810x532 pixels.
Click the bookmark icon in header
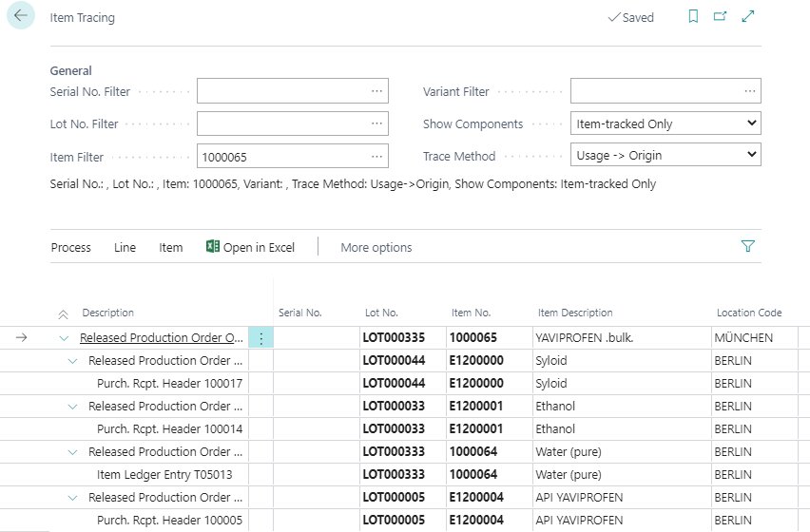tap(693, 17)
